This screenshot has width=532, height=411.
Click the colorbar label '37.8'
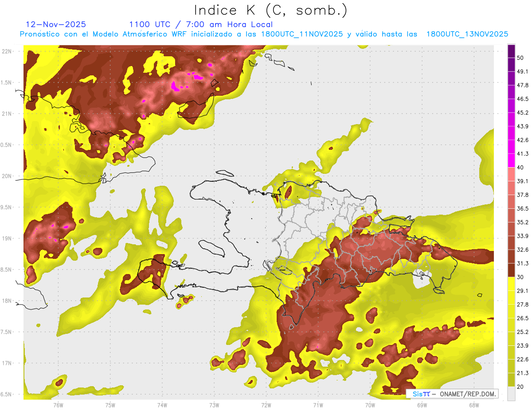(523, 195)
